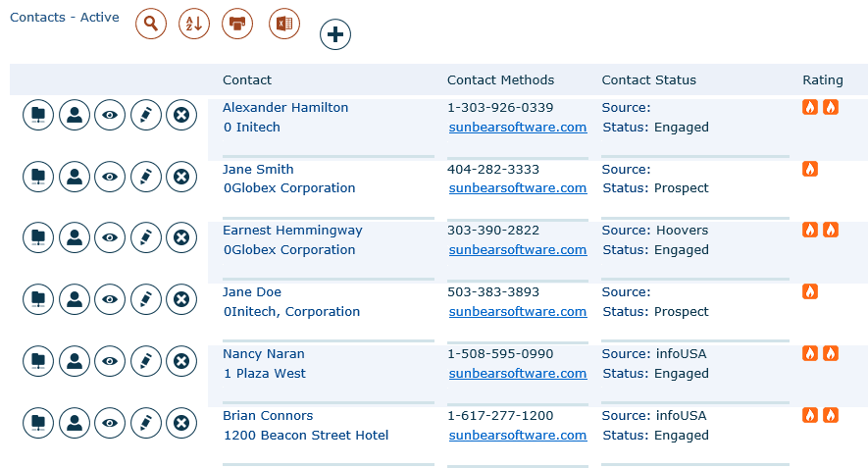This screenshot has height=468, width=868.
Task: Print the contacts list
Action: tap(237, 24)
